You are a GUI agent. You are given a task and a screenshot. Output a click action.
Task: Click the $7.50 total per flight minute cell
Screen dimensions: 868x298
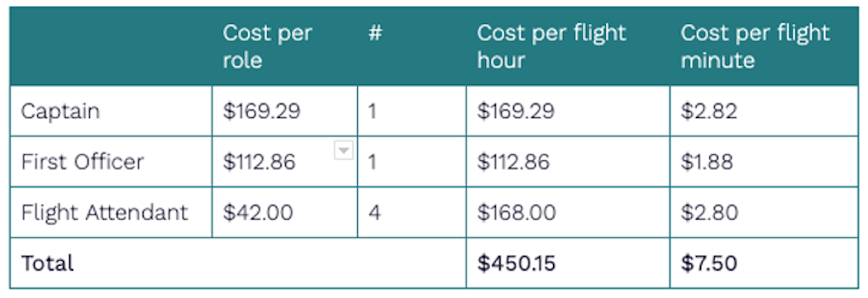764,263
